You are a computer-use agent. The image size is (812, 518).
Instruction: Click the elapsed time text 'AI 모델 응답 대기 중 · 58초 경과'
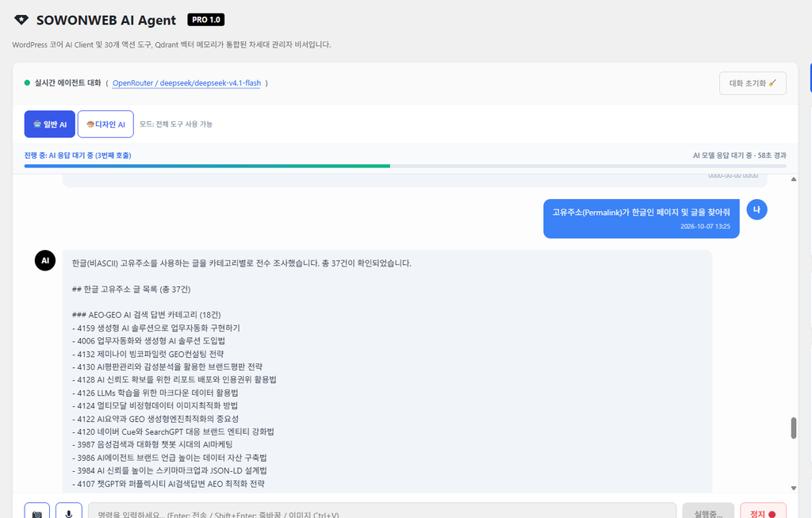coord(740,155)
